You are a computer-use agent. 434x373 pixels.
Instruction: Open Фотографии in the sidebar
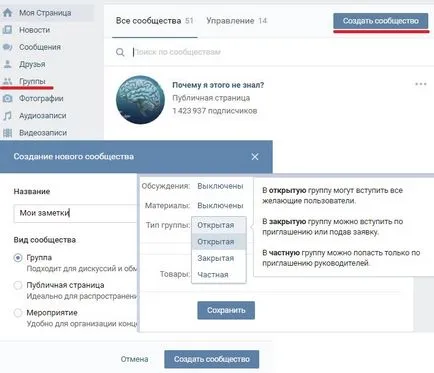pyautogui.click(x=41, y=98)
